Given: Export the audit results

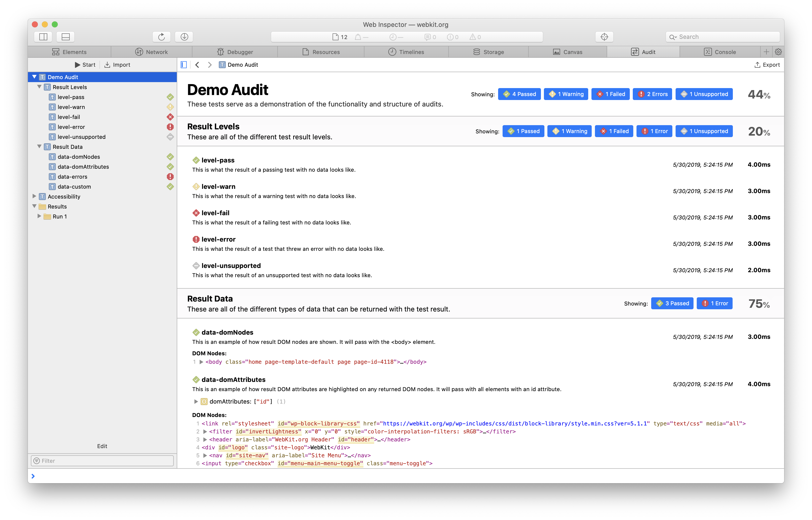Looking at the screenshot, I should click(x=767, y=64).
